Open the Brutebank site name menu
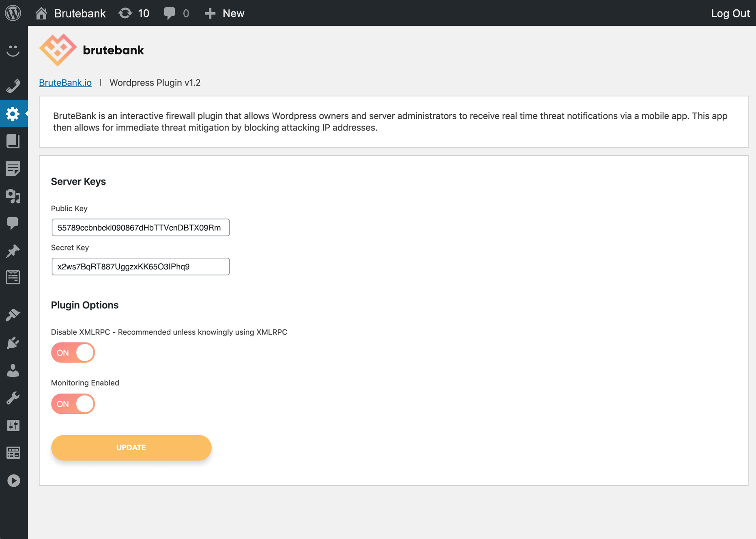Image resolution: width=756 pixels, height=539 pixels. click(80, 13)
